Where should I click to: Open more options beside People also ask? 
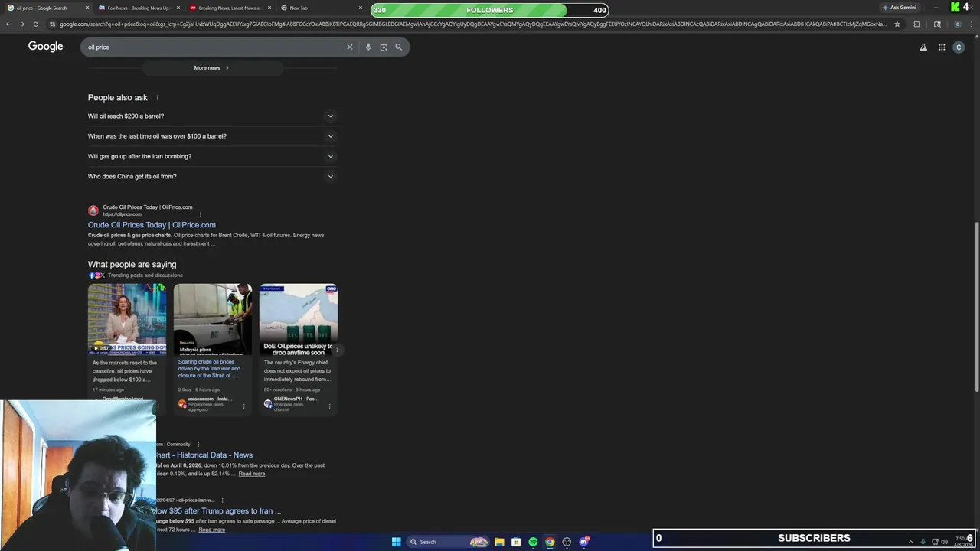tap(157, 98)
